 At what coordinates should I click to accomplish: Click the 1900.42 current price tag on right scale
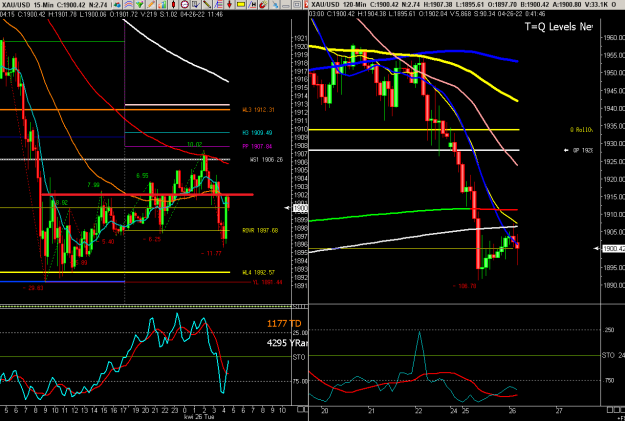tap(613, 249)
